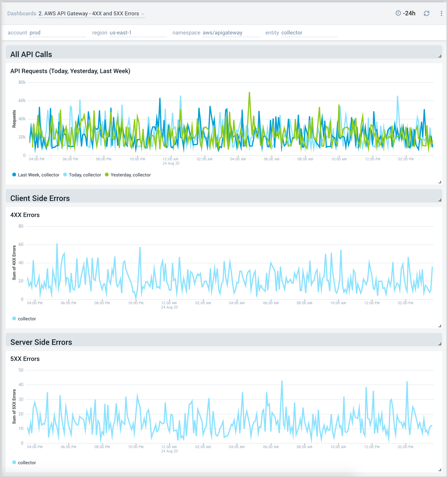Click the Dashboards breadcrumb link
448x478 pixels.
pyautogui.click(x=21, y=13)
